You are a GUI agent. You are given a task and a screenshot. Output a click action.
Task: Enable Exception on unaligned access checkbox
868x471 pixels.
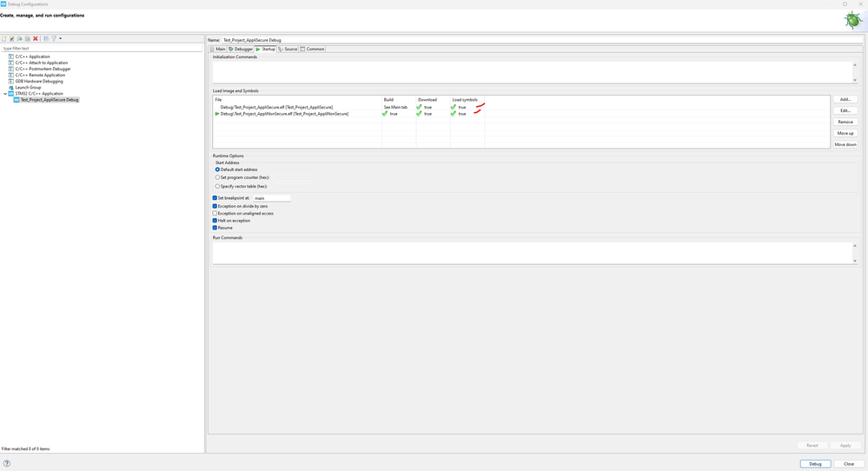215,213
